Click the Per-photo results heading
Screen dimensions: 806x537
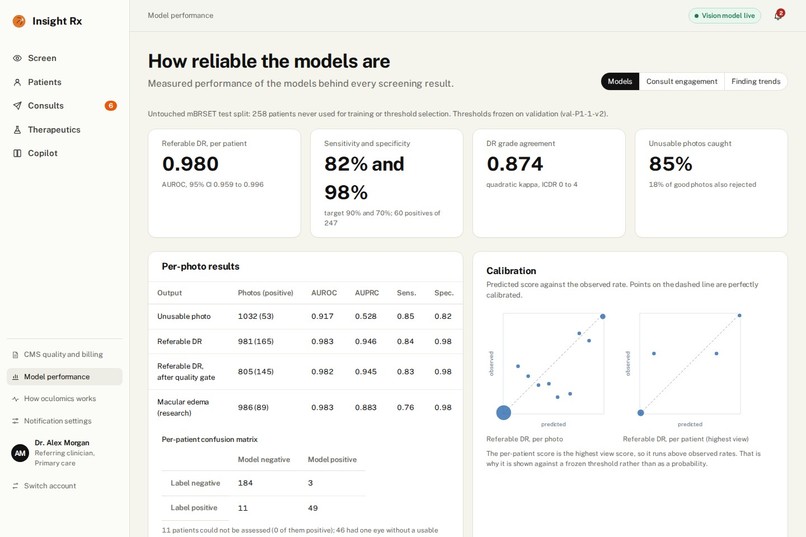tap(200, 266)
